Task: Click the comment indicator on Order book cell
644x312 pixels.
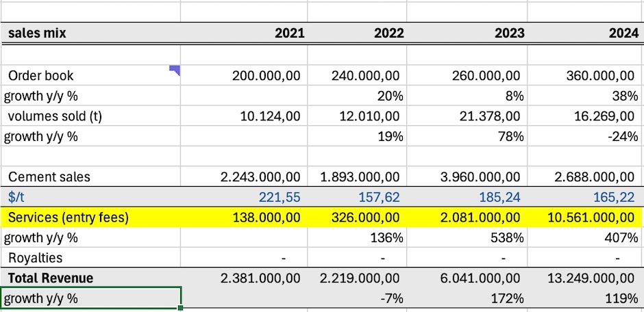Action: (175, 70)
